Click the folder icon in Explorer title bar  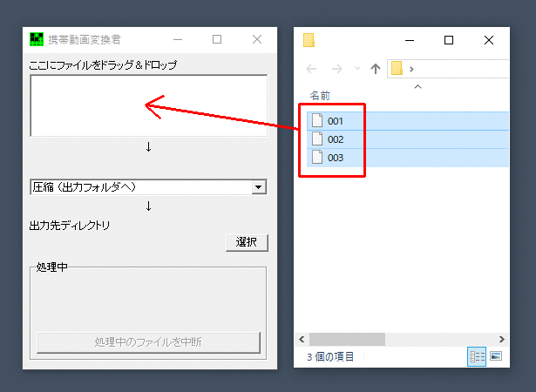pos(309,40)
